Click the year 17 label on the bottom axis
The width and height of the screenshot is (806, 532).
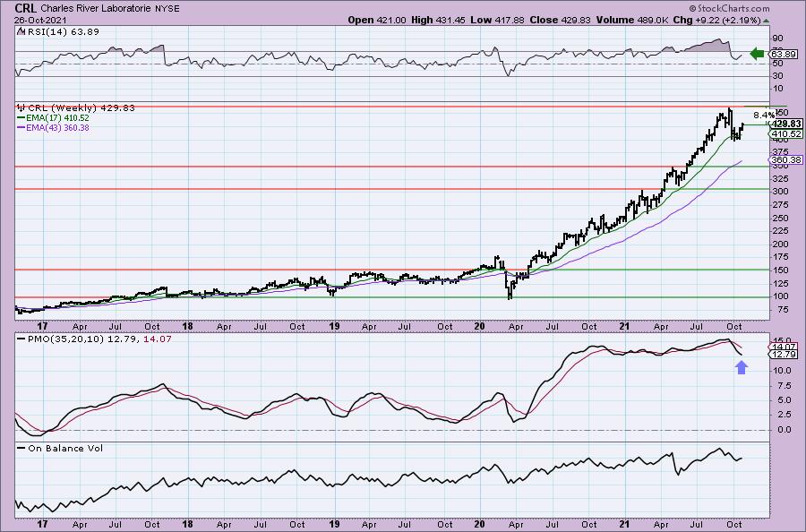pyautogui.click(x=42, y=524)
